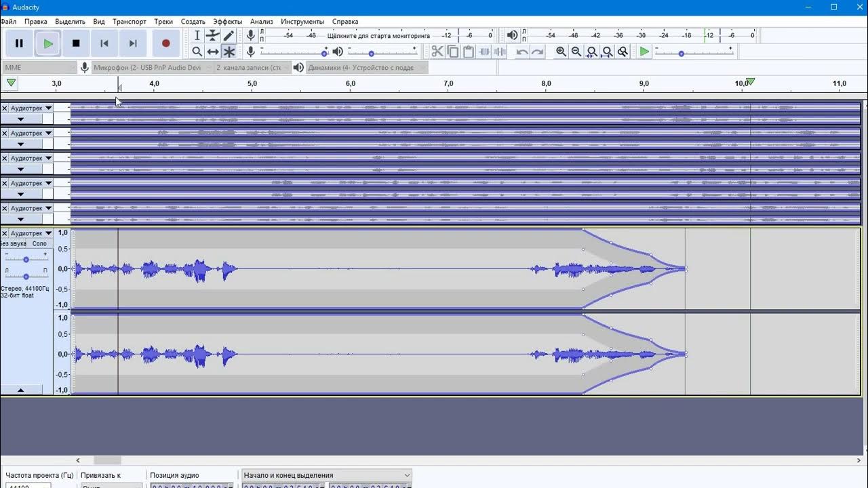Open the Выделить menu
This screenshot has width=868, height=488.
(70, 22)
